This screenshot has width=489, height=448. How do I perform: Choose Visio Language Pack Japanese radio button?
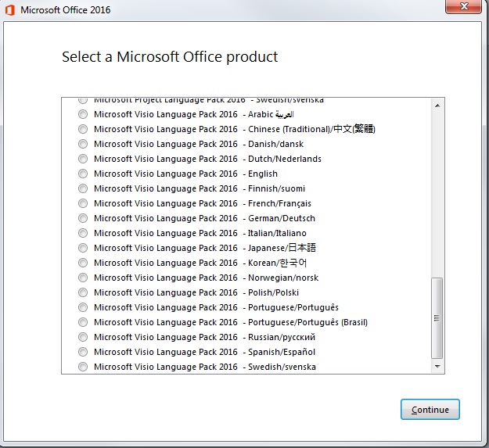click(x=83, y=248)
